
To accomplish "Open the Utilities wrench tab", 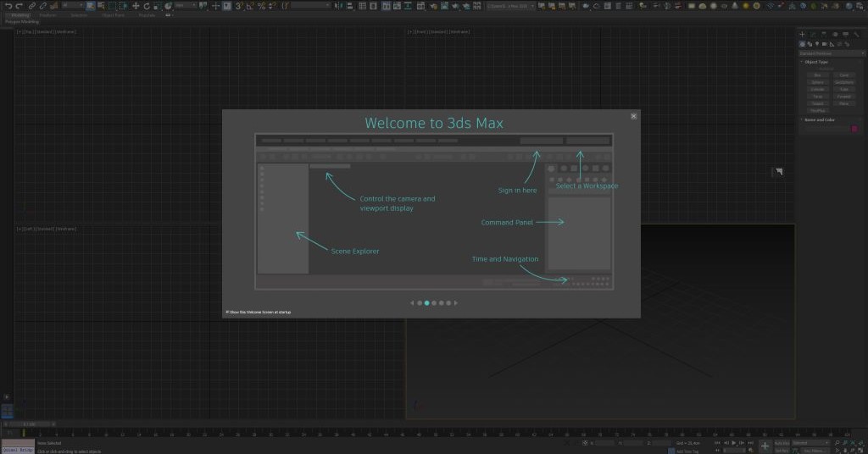I will 856,34.
